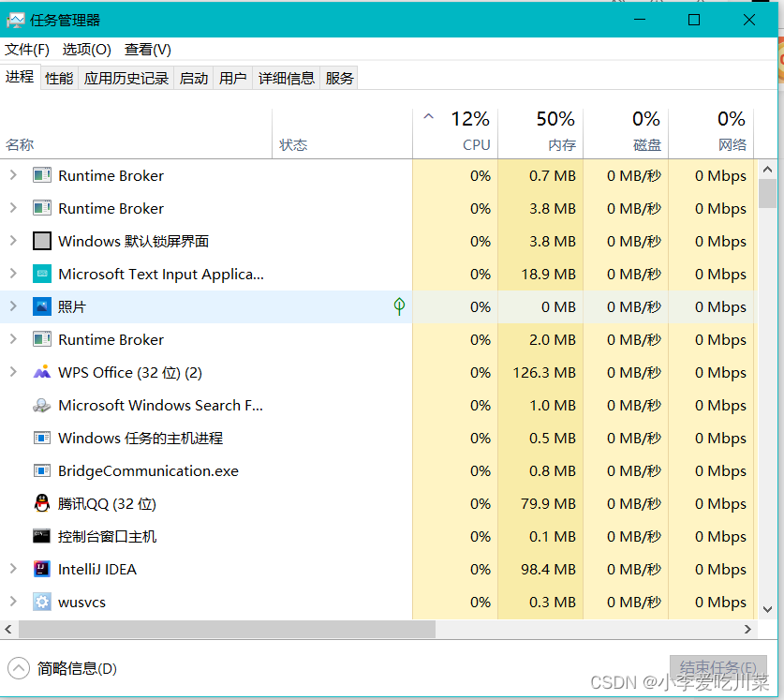Sort by the 磁盘 column header

626,134
